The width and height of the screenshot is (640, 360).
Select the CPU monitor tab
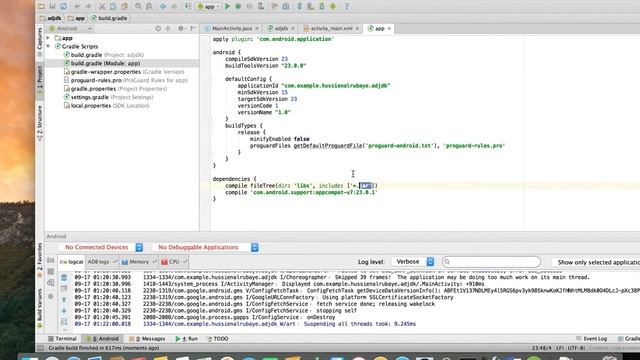point(174,262)
